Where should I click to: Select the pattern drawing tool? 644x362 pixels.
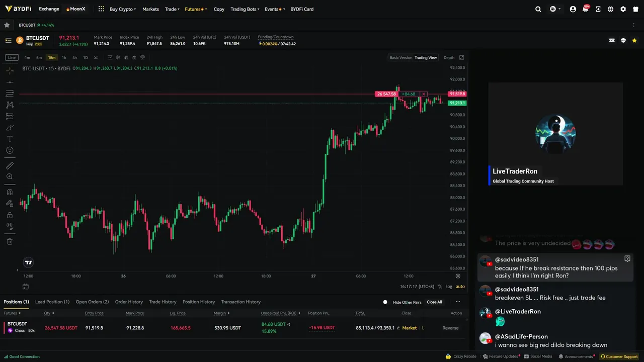point(10,105)
